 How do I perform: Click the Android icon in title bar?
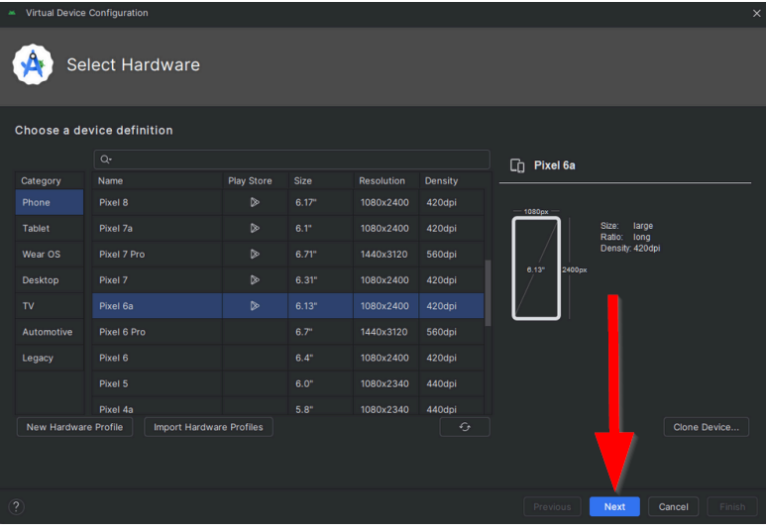[12, 13]
